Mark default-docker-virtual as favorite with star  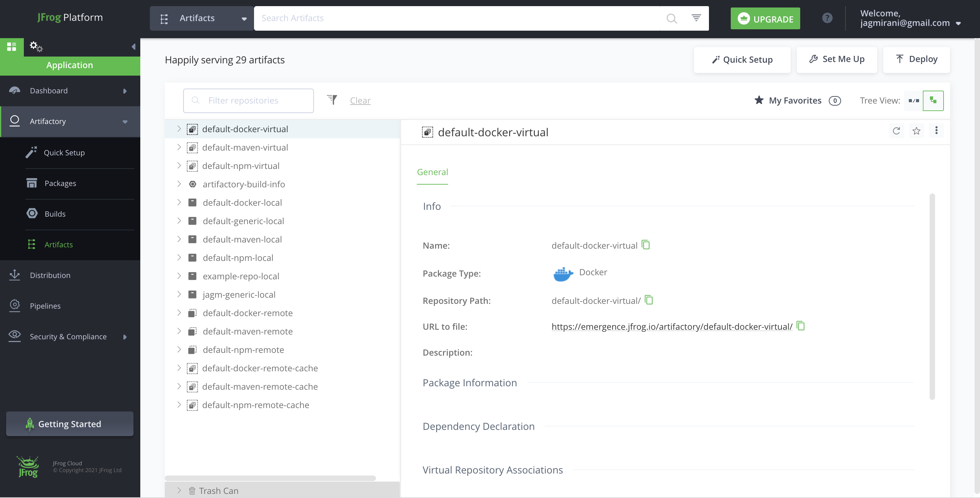917,130
